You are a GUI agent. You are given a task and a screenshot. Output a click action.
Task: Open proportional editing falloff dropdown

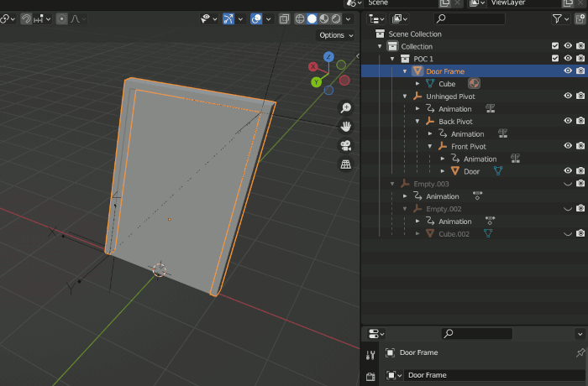(78, 18)
